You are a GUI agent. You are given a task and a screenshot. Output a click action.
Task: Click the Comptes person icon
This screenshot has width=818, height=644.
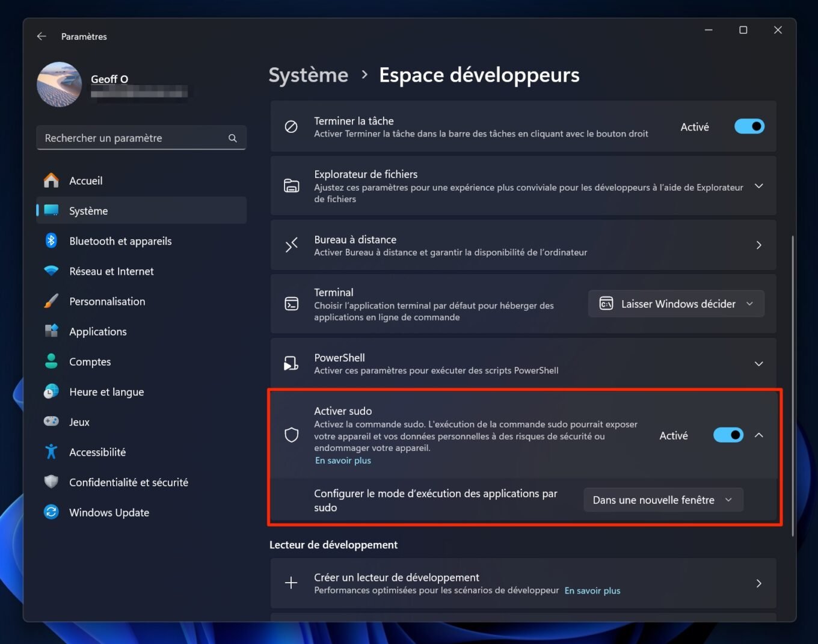52,361
